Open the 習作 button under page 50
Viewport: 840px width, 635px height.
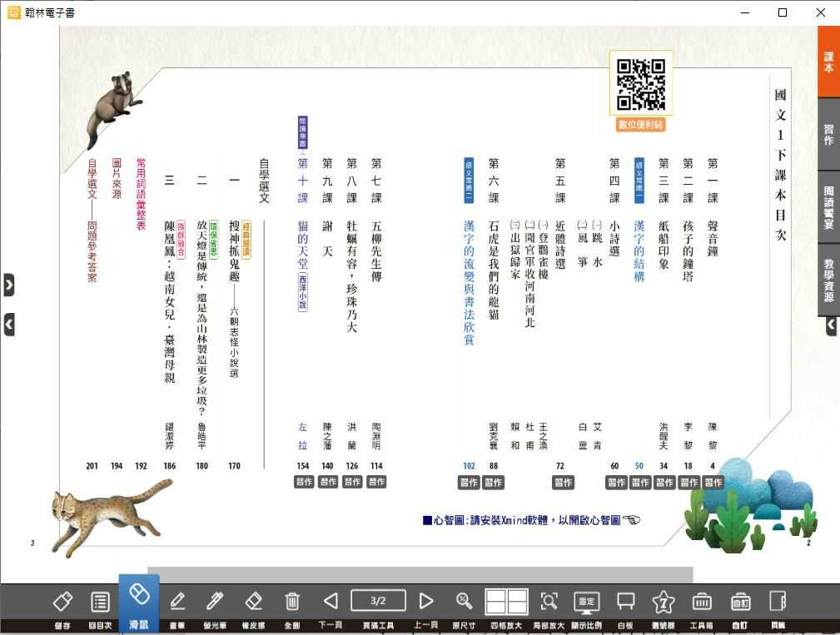[639, 483]
